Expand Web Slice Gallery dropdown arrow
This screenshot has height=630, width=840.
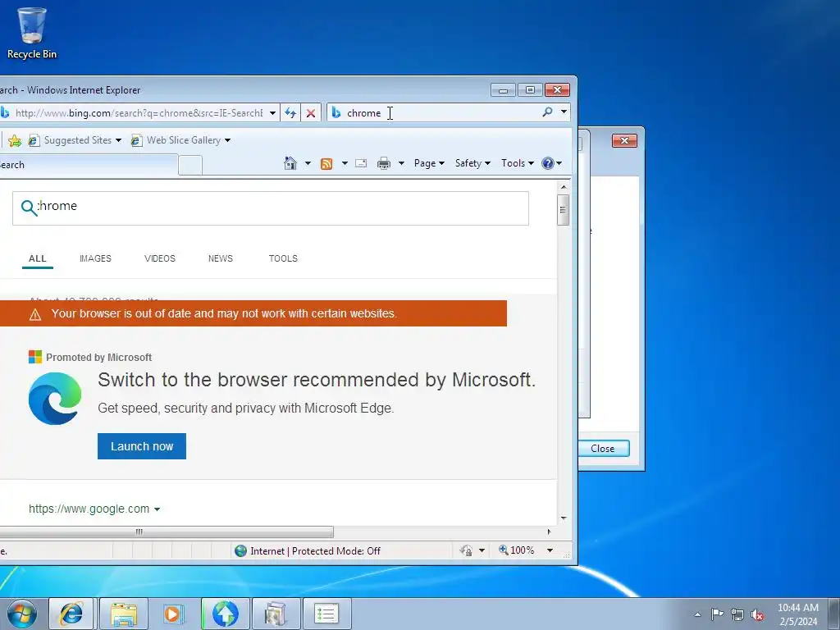coord(228,140)
